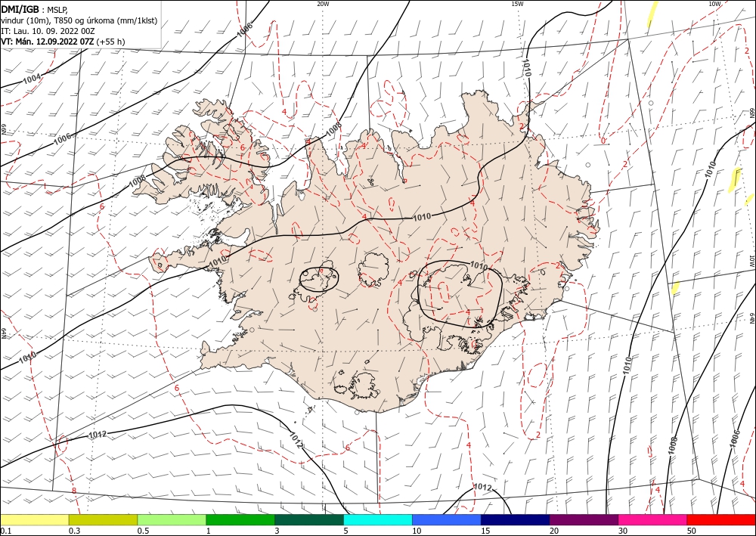
Task: Click the red 50+ legend swatch
Action: [x=721, y=519]
